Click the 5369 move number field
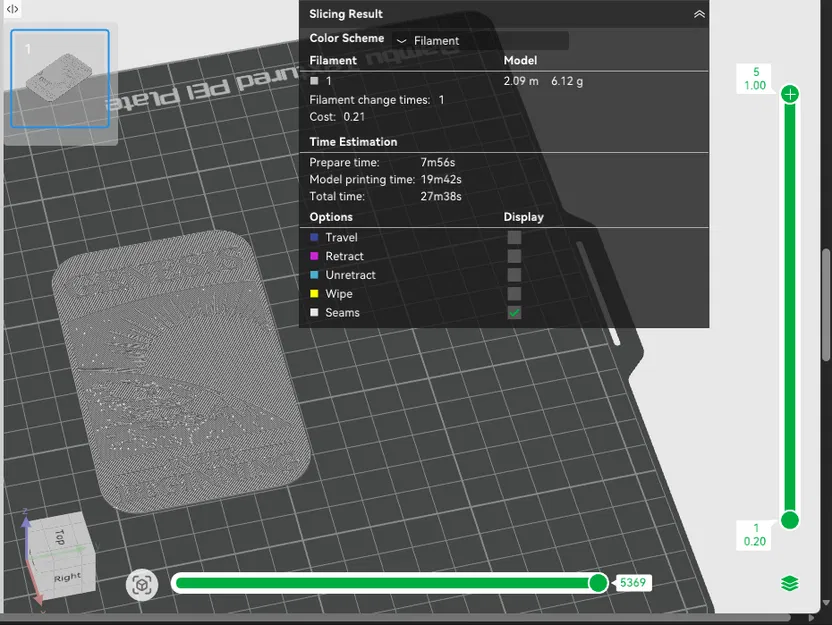 coord(632,583)
